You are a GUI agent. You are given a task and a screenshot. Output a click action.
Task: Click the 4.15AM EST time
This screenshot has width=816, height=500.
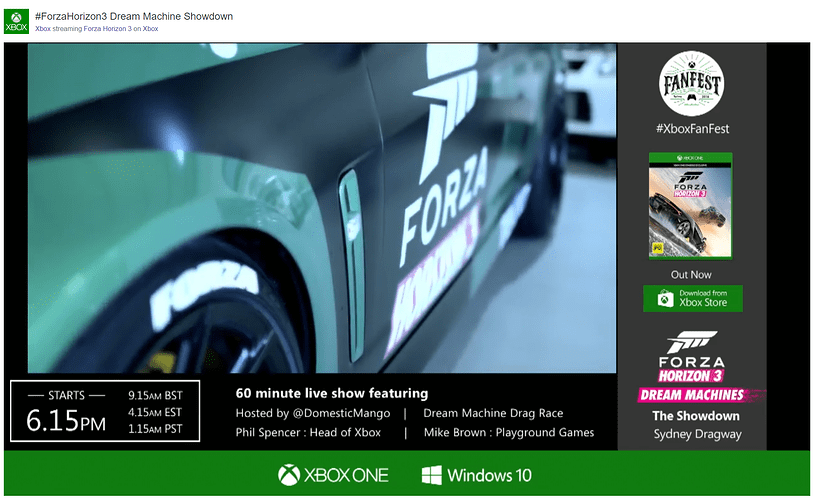pyautogui.click(x=155, y=412)
